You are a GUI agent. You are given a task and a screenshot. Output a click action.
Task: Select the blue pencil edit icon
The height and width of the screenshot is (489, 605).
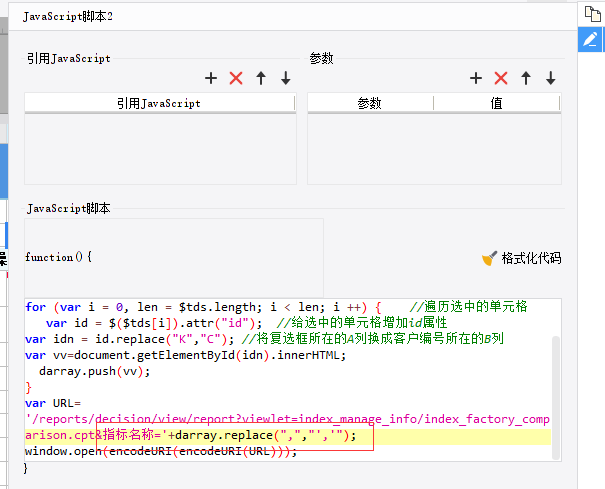click(x=590, y=39)
